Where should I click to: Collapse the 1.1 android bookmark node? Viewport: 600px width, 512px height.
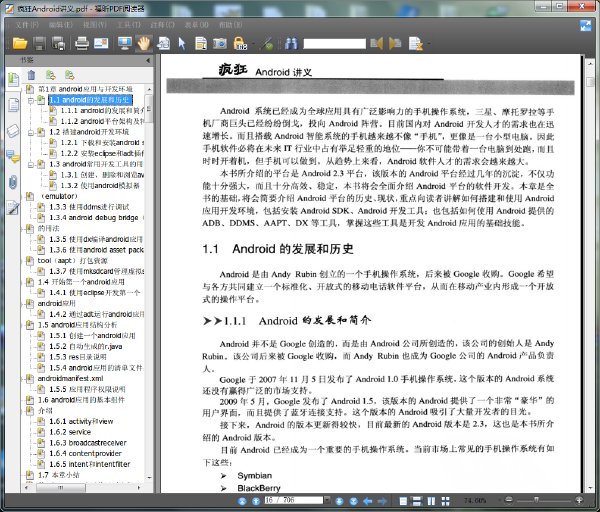point(31,101)
